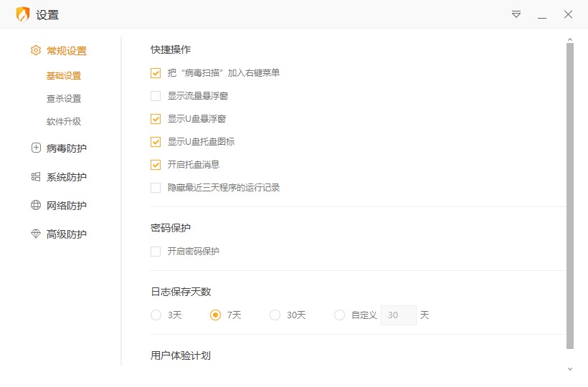Click the 用户体验计划 section heading

click(181, 355)
